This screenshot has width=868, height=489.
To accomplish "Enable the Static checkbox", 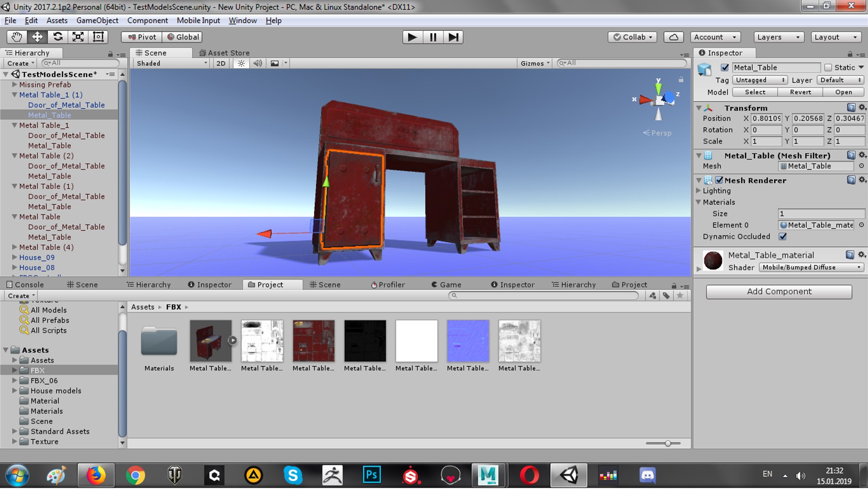I will pyautogui.click(x=828, y=67).
